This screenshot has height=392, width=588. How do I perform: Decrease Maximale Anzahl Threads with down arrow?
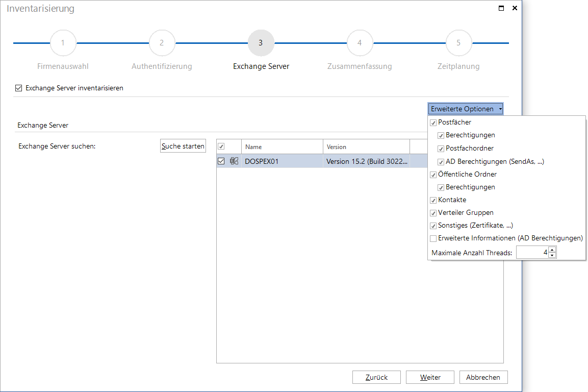[x=552, y=255]
